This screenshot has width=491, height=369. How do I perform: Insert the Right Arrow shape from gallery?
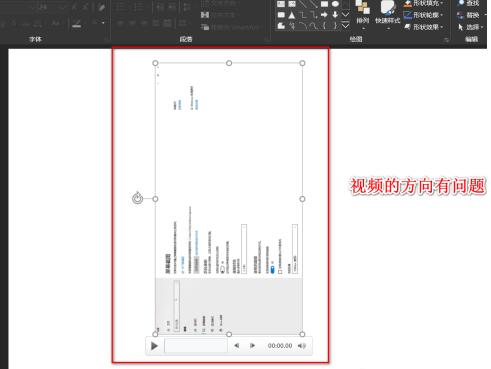tap(324, 15)
